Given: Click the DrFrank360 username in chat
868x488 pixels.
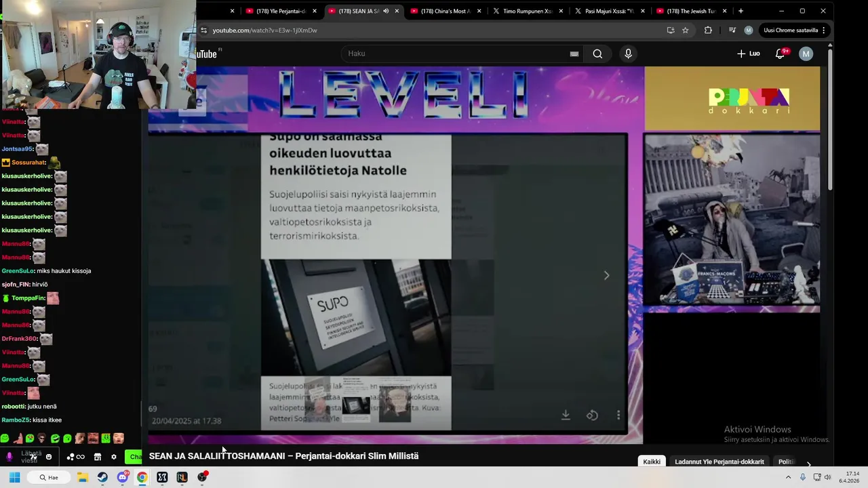Looking at the screenshot, I should (19, 339).
